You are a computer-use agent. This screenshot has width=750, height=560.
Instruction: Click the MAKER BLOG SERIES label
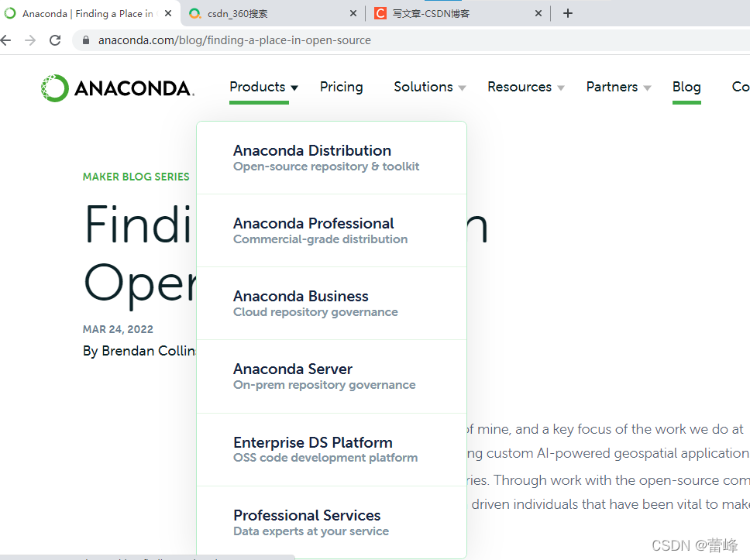(x=136, y=177)
